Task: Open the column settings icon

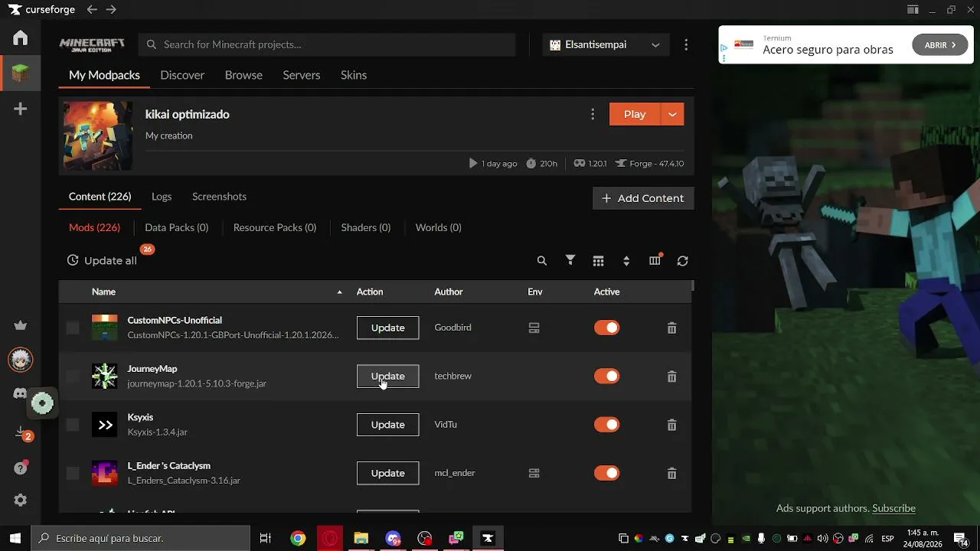Action: point(655,260)
